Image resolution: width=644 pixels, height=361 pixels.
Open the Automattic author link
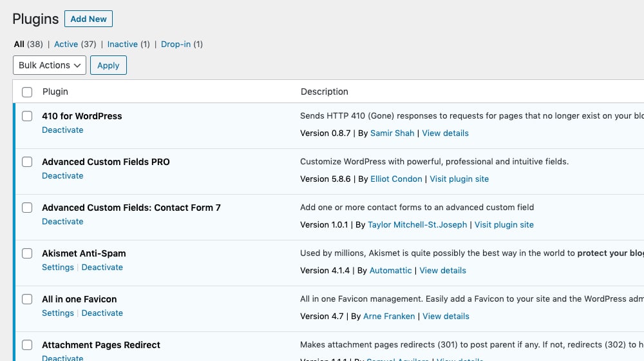[391, 271]
